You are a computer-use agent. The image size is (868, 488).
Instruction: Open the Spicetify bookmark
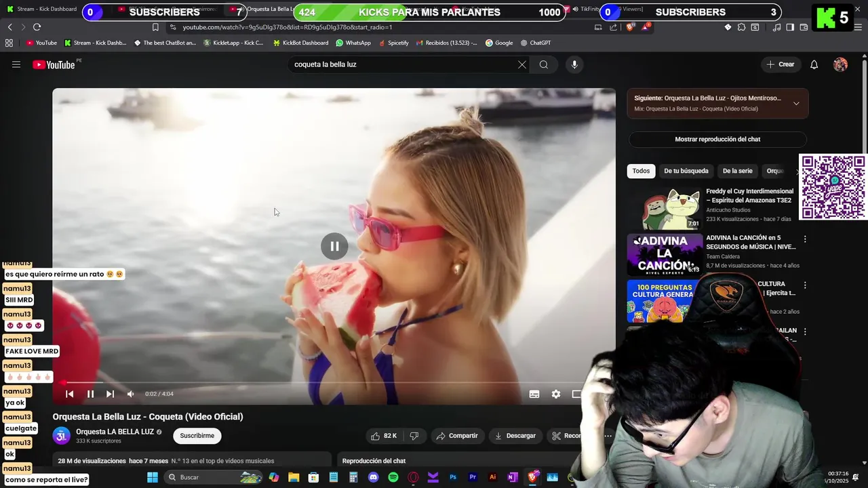pyautogui.click(x=394, y=43)
